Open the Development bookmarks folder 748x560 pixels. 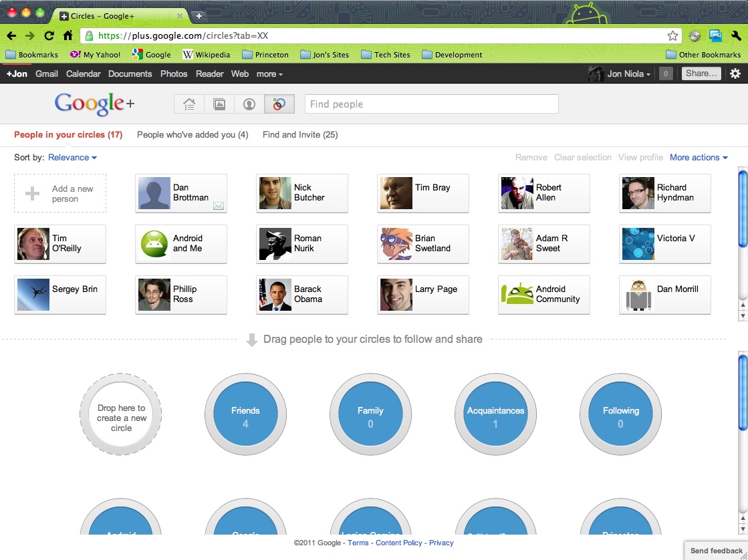[x=452, y=55]
